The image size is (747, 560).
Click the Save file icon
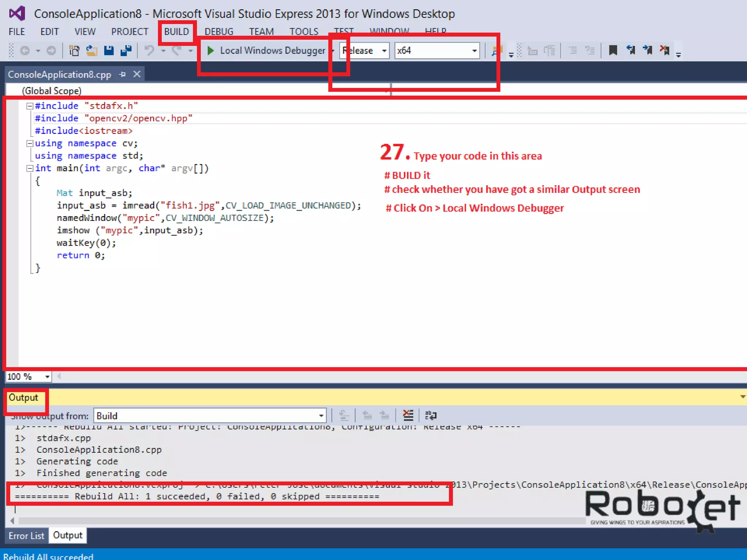click(x=109, y=50)
